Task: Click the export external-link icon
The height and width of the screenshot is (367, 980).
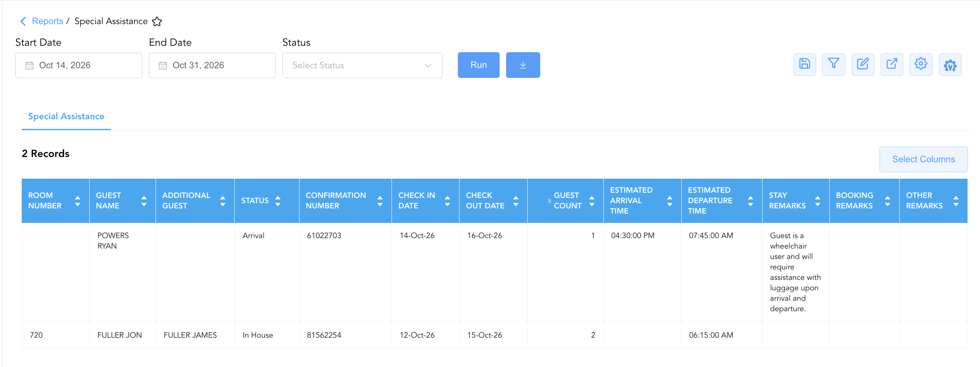Action: (x=892, y=64)
